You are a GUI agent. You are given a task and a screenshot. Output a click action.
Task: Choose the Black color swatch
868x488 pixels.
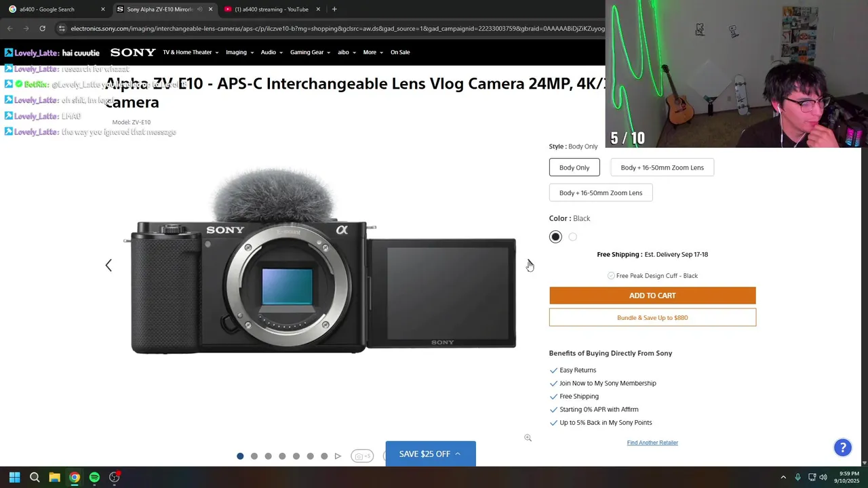pyautogui.click(x=555, y=237)
